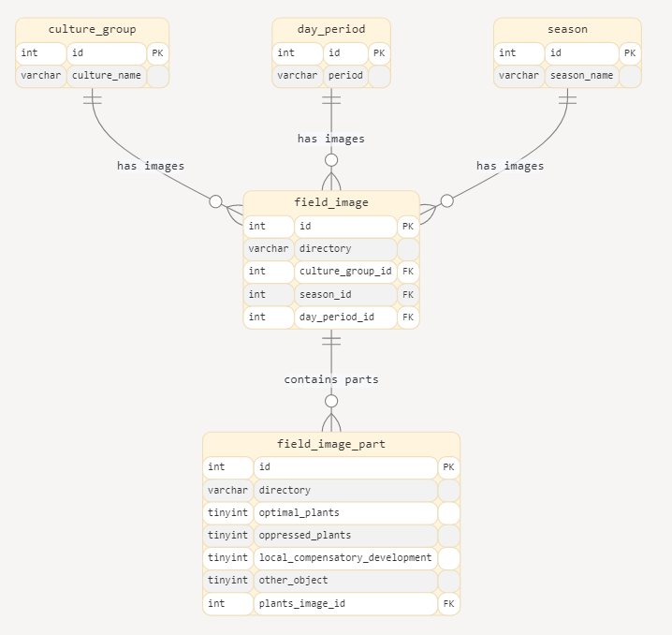Select the day_period table header
This screenshot has height=635, width=672.
[x=331, y=29]
